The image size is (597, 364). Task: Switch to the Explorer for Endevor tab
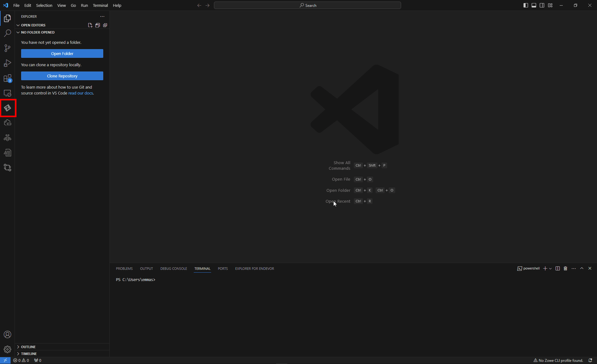pyautogui.click(x=254, y=269)
